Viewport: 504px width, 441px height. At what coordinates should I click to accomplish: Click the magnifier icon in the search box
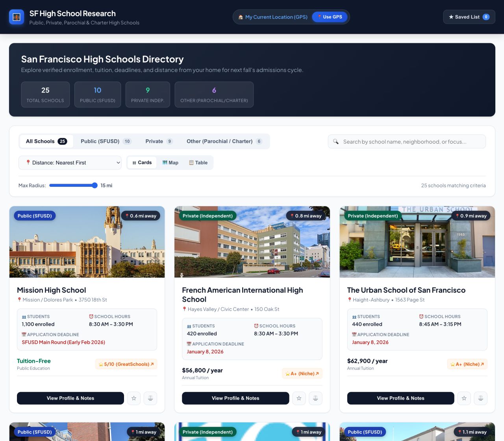click(336, 142)
